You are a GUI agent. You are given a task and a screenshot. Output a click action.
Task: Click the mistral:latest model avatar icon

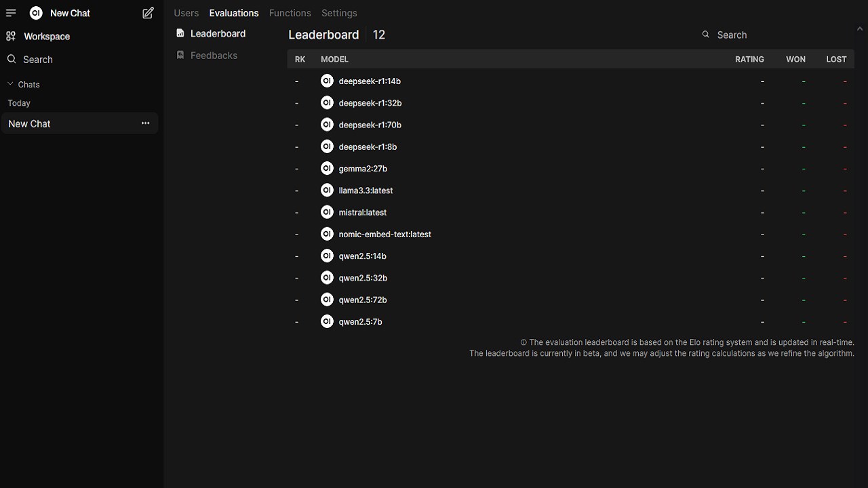pyautogui.click(x=327, y=212)
